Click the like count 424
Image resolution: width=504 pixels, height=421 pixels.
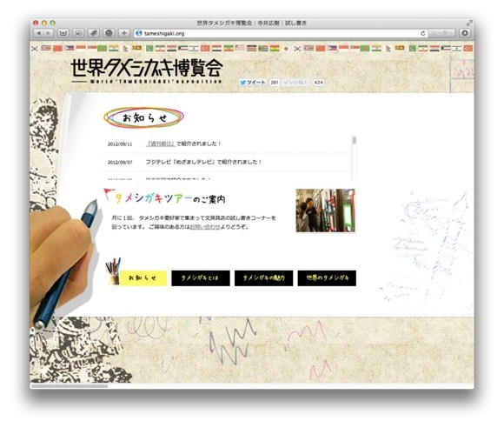(x=318, y=83)
